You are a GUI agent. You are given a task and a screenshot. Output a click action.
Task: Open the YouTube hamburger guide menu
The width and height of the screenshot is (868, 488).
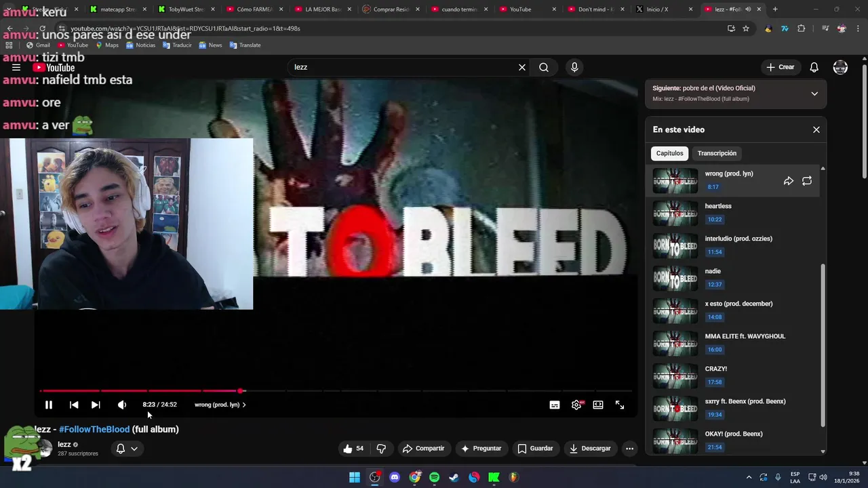click(x=16, y=67)
